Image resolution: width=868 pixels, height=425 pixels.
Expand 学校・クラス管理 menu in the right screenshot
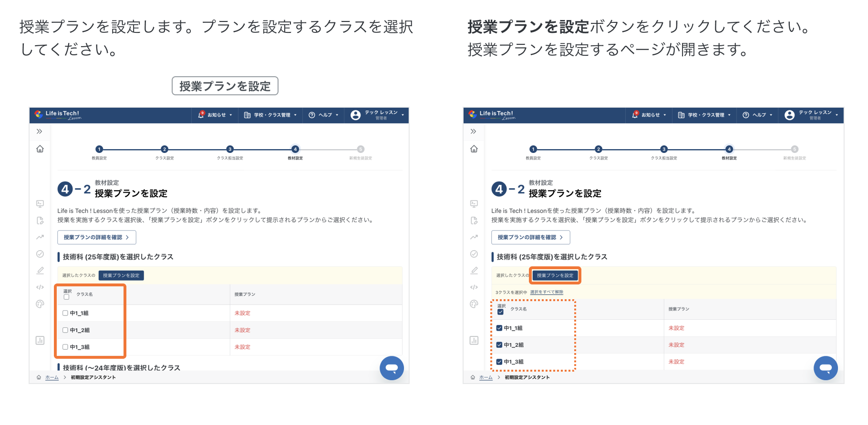click(x=704, y=115)
